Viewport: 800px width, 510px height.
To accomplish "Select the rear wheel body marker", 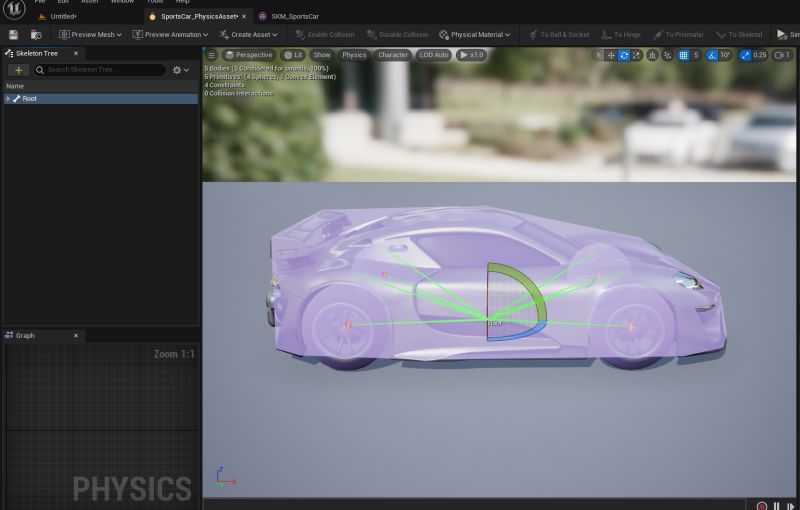I will (x=348, y=325).
